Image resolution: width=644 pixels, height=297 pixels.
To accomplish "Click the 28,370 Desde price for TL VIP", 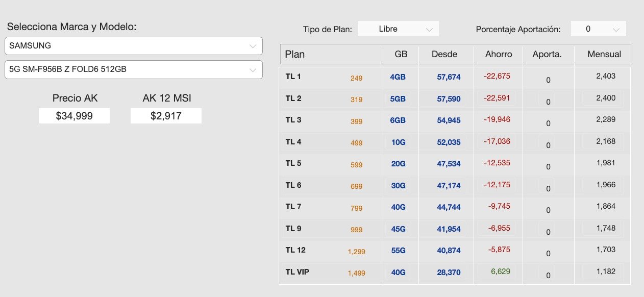I will (x=449, y=273).
